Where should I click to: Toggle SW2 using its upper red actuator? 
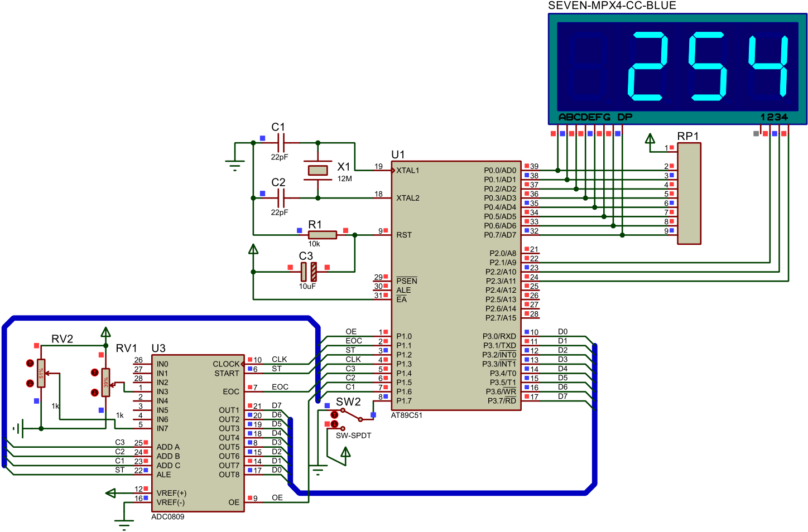(x=334, y=414)
